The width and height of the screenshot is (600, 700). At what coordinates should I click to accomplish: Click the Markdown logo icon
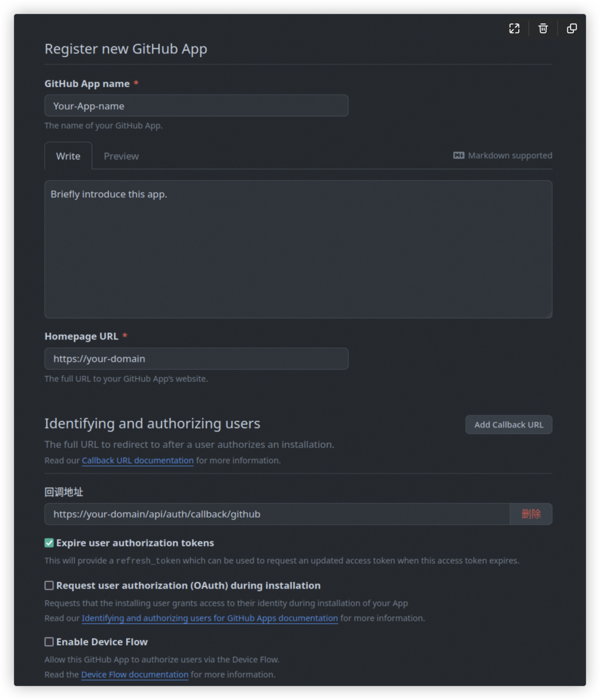click(459, 155)
